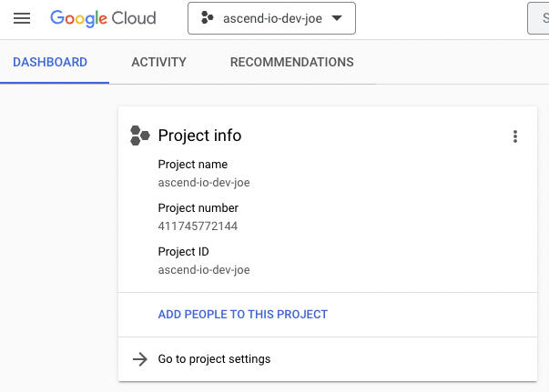The height and width of the screenshot is (392, 549).
Task: Open the Activity tab
Action: click(158, 63)
